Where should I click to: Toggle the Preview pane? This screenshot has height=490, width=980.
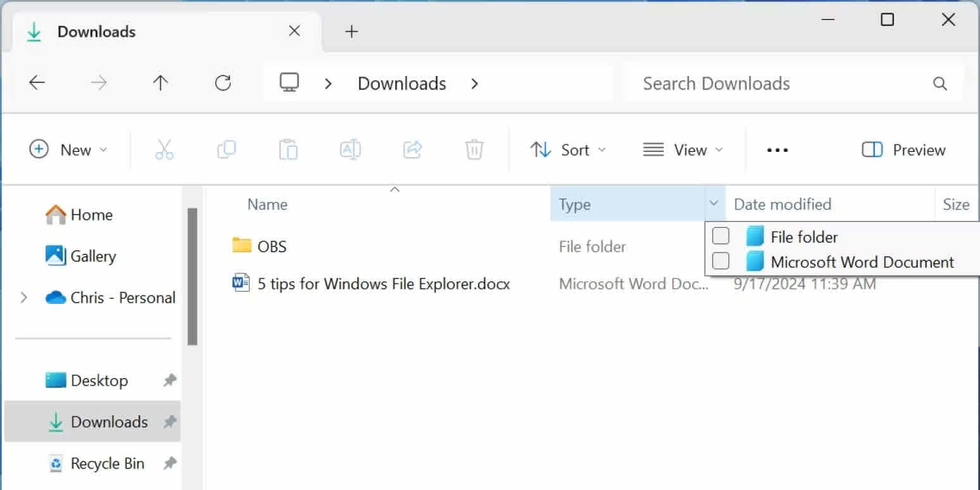[903, 149]
